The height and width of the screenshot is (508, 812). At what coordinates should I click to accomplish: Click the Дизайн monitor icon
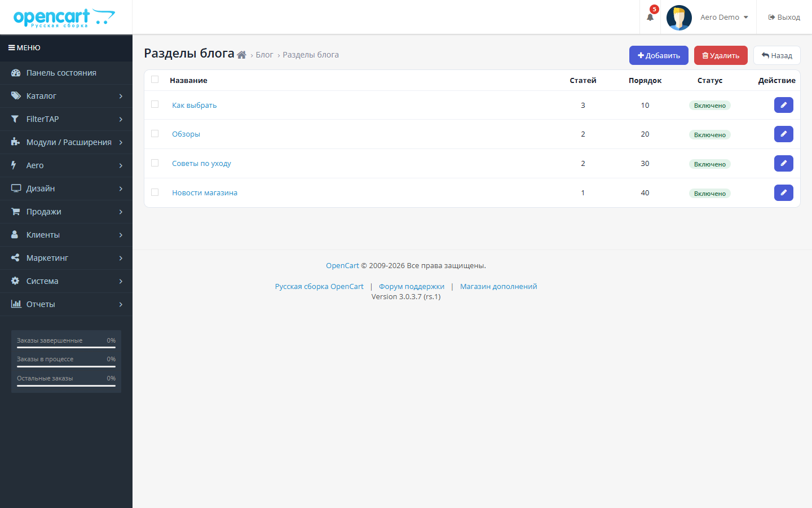point(16,189)
